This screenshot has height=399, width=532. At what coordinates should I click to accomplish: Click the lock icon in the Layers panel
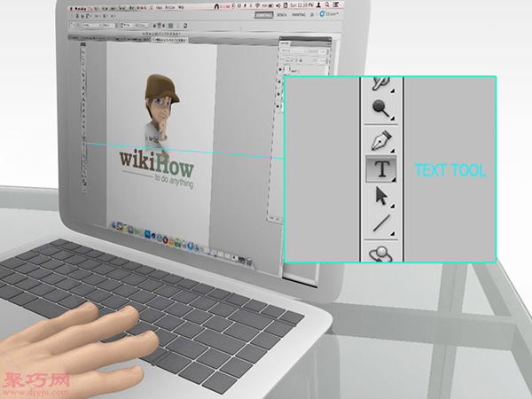tap(301, 60)
